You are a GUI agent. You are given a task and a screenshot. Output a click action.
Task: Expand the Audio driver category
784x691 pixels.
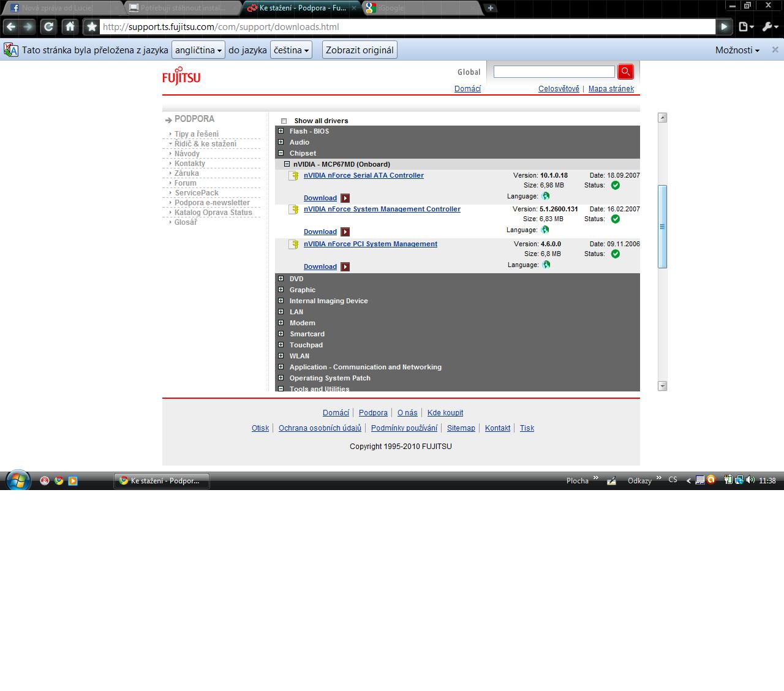[281, 142]
